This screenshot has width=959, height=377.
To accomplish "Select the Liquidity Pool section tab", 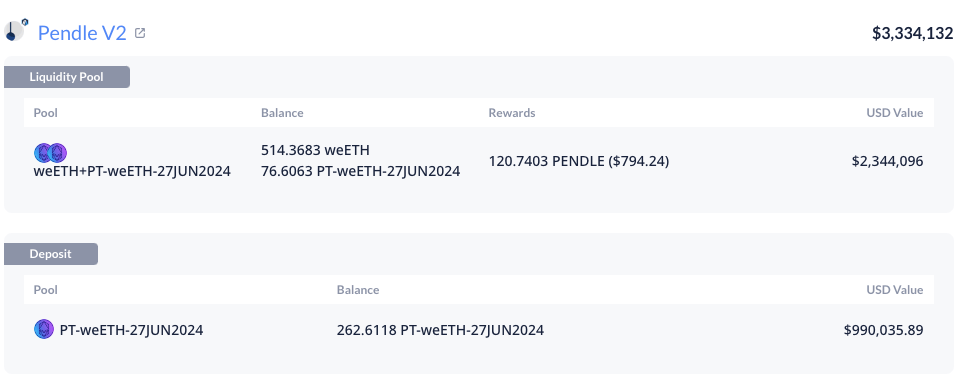I will [67, 77].
